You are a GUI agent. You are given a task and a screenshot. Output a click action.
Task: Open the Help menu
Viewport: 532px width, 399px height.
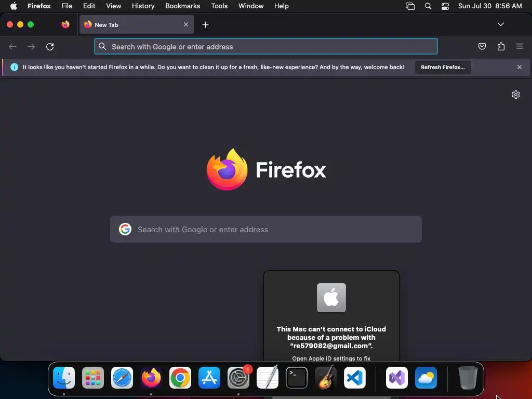(281, 6)
